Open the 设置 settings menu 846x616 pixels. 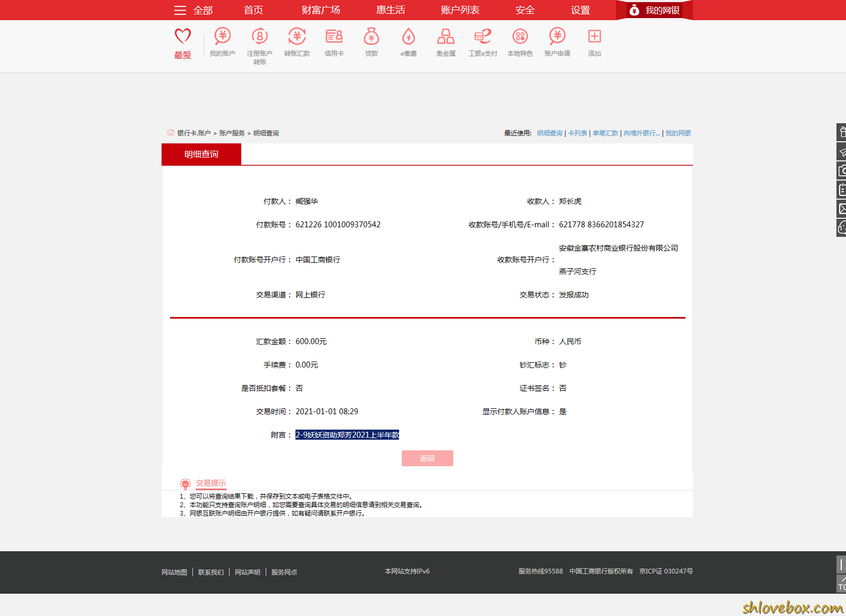tap(580, 10)
